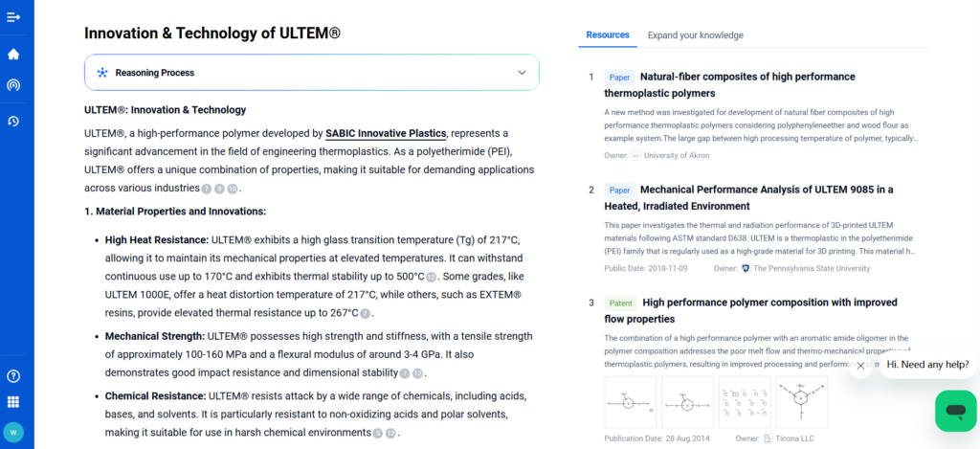Open the SABIC Innovative Plastics link

point(386,133)
